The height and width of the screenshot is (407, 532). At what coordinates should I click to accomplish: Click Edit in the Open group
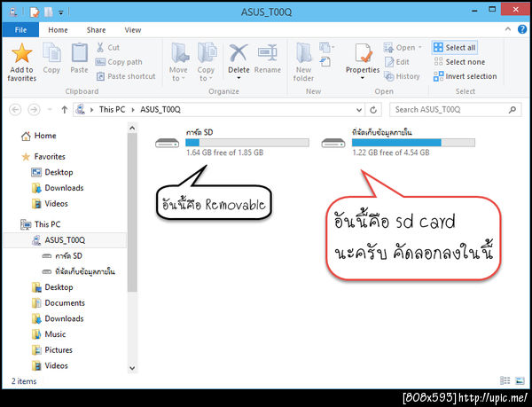(397, 62)
